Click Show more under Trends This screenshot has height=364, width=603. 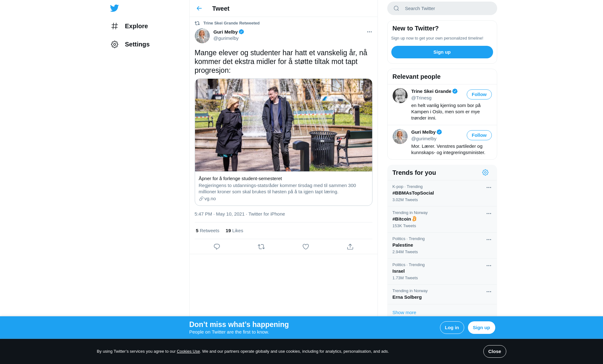[x=404, y=313]
